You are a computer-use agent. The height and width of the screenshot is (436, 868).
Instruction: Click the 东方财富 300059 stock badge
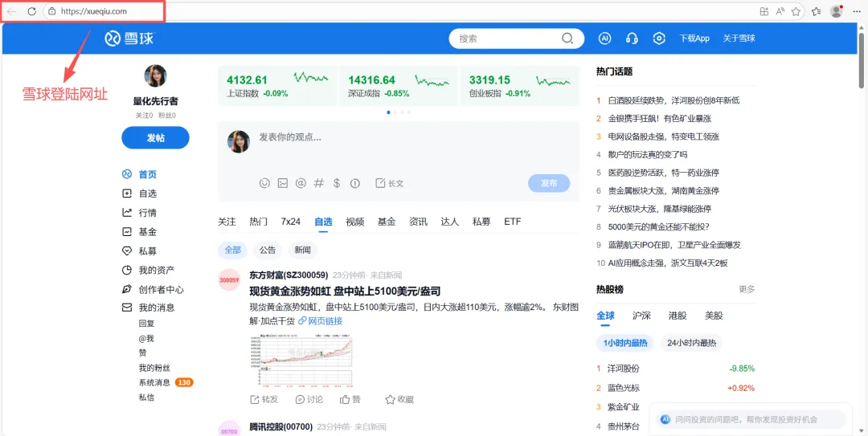[229, 280]
